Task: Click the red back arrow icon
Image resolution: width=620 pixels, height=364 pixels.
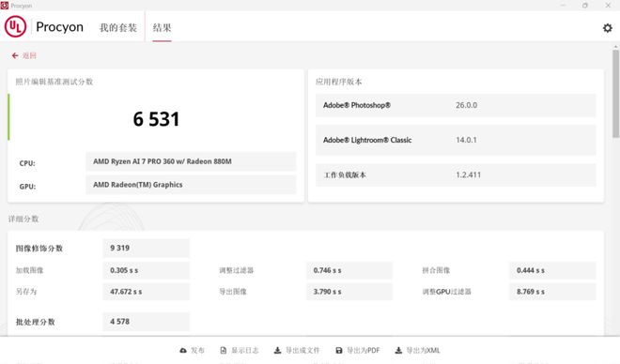Action: (x=15, y=55)
